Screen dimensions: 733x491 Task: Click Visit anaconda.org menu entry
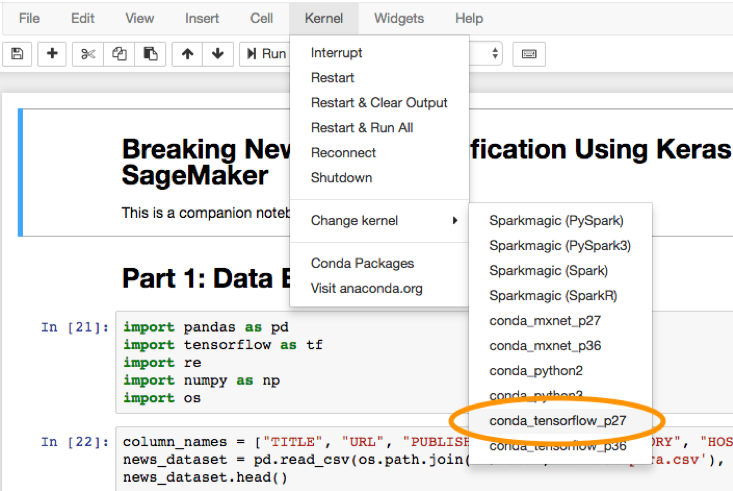click(x=379, y=289)
